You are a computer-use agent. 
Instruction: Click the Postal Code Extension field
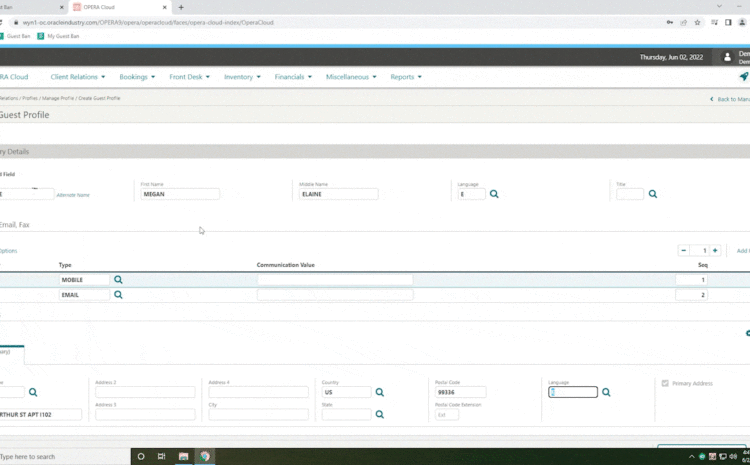pyautogui.click(x=447, y=415)
